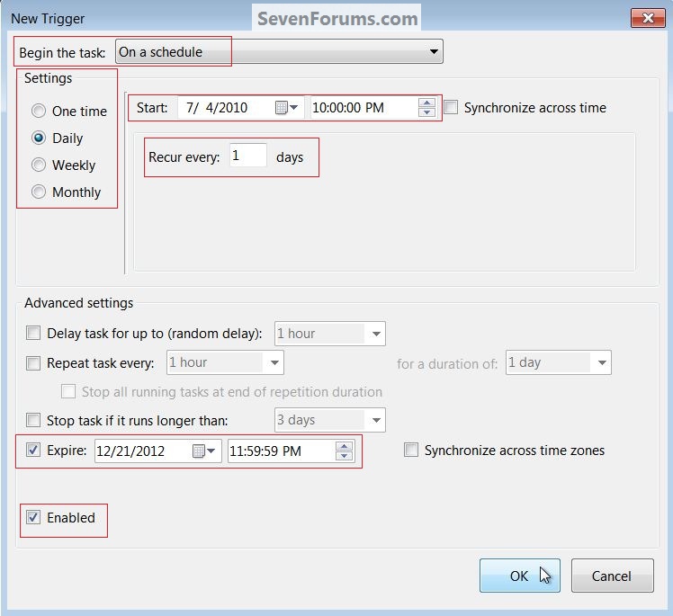
Task: Open the for a duration of 1 day dropdown
Action: coord(559,362)
